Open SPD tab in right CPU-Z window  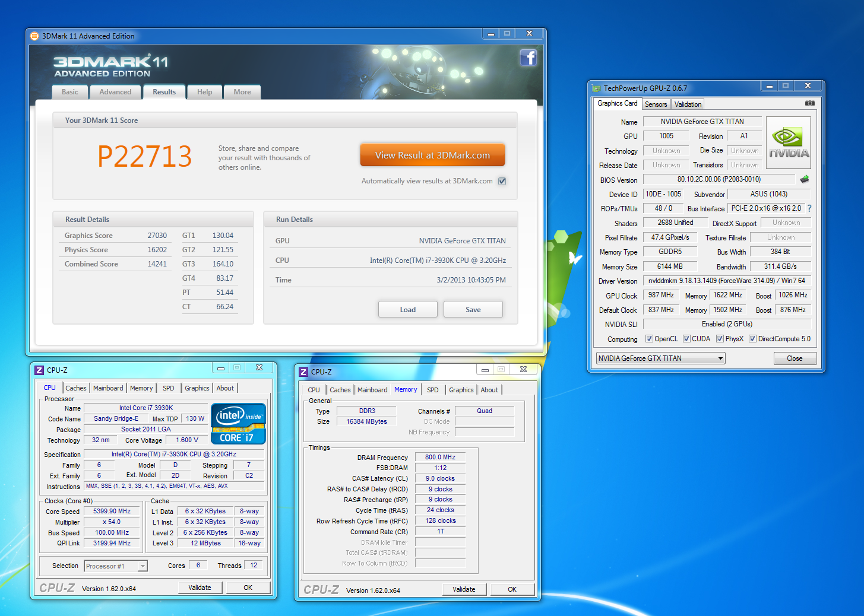click(x=433, y=390)
